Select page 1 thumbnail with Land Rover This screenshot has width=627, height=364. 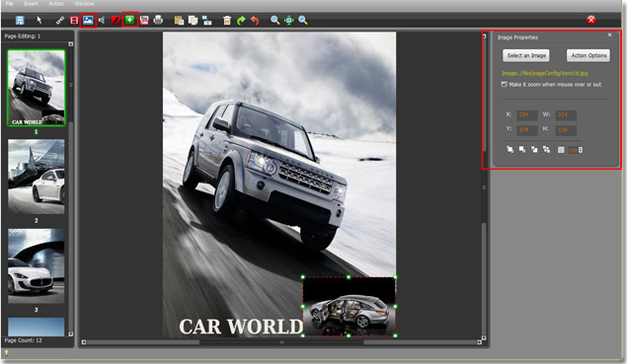click(x=36, y=88)
